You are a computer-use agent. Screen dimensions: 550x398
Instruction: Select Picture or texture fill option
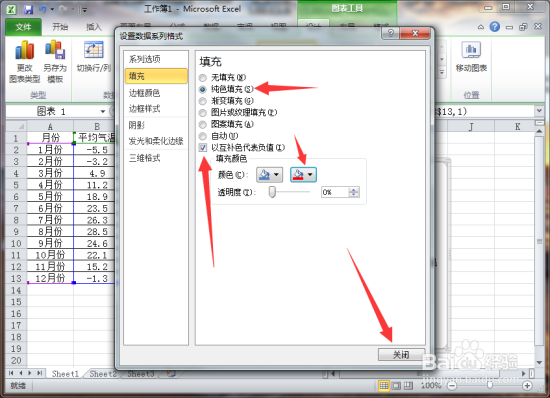tap(203, 113)
